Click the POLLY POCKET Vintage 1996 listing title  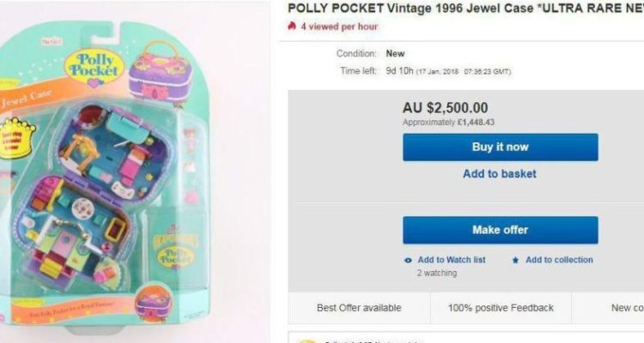click(x=465, y=8)
